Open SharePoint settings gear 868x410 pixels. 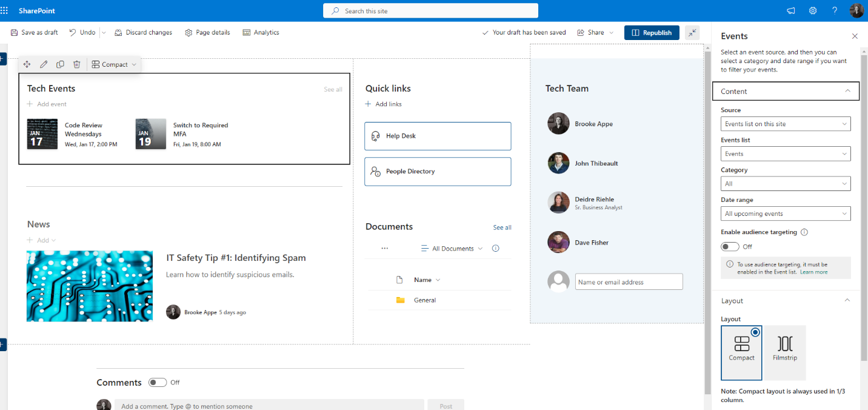pyautogui.click(x=812, y=10)
